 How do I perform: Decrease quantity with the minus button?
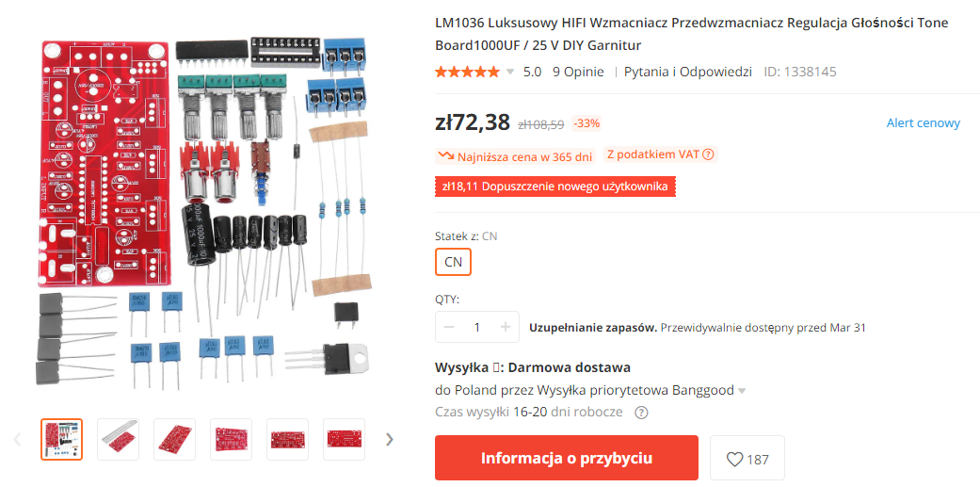tap(449, 327)
